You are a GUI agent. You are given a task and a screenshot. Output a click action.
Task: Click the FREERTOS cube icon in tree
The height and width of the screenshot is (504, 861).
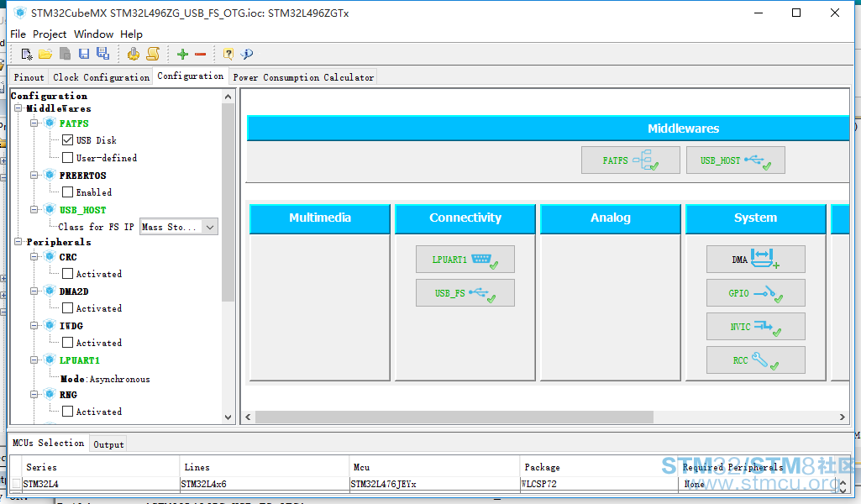click(x=50, y=175)
